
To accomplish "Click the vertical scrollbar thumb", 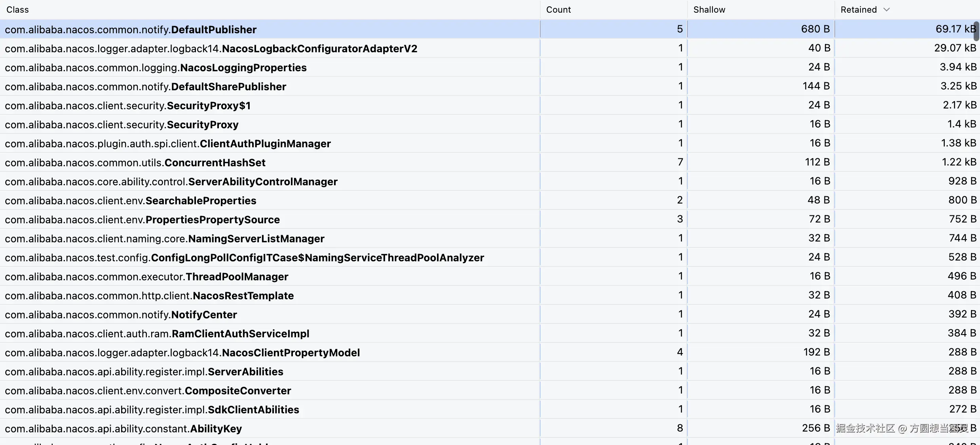I will (976, 31).
